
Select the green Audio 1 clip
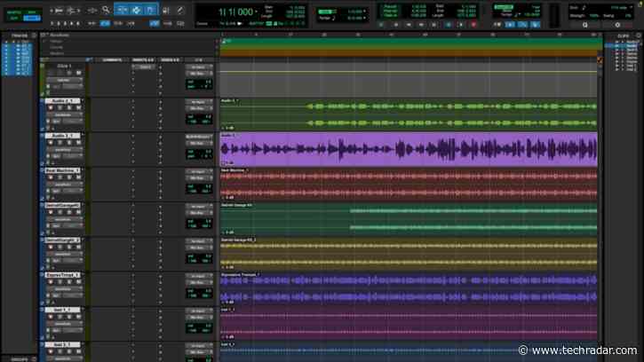pyautogui.click(x=409, y=114)
